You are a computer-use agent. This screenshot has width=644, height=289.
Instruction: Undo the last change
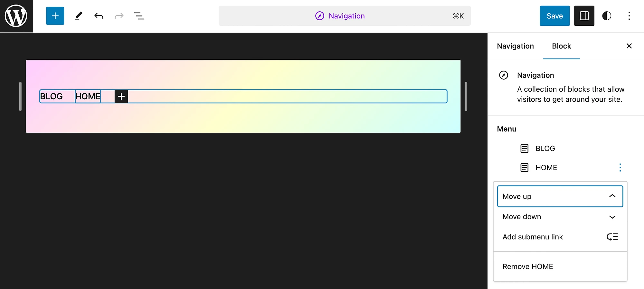click(99, 16)
